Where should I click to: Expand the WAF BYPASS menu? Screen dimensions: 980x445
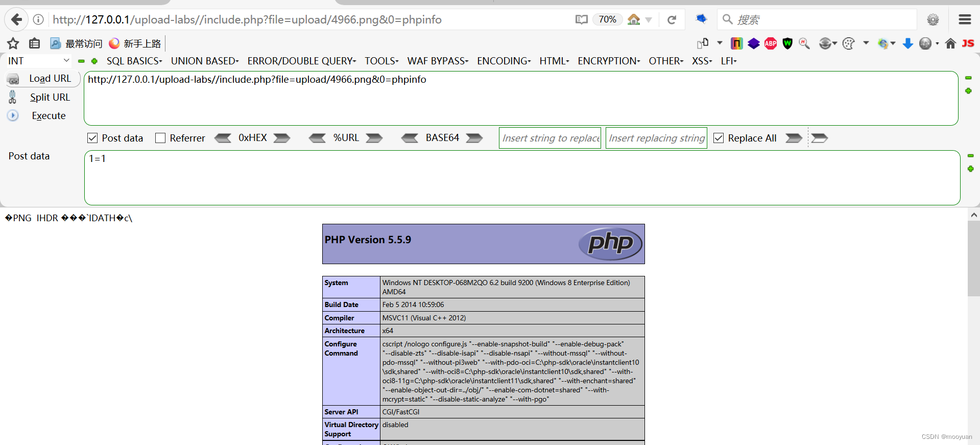438,61
